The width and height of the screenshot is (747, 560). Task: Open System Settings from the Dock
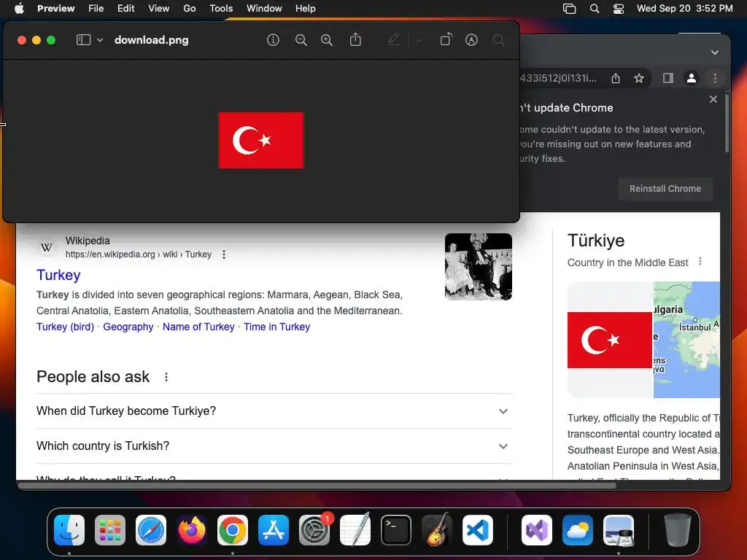pos(314,529)
